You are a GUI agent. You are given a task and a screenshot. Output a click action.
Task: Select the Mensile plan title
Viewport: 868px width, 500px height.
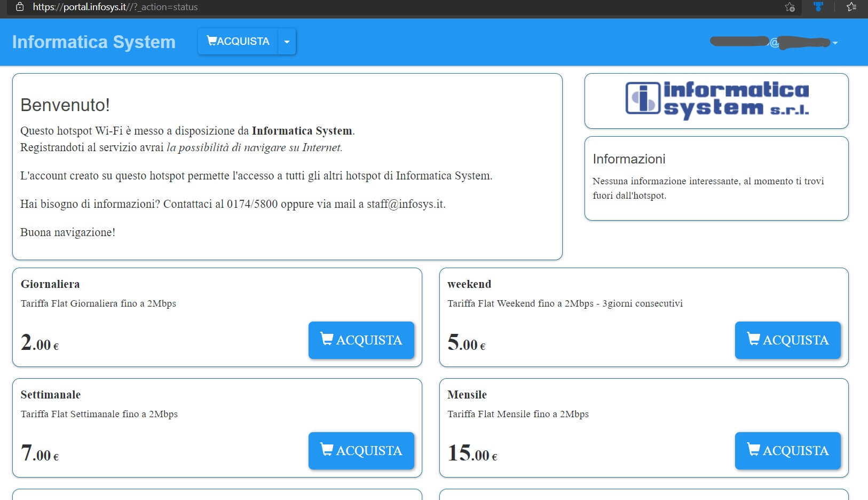click(x=467, y=395)
